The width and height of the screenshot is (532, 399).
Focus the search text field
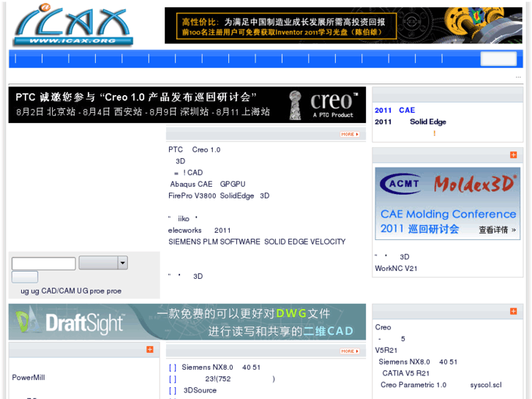(x=44, y=264)
